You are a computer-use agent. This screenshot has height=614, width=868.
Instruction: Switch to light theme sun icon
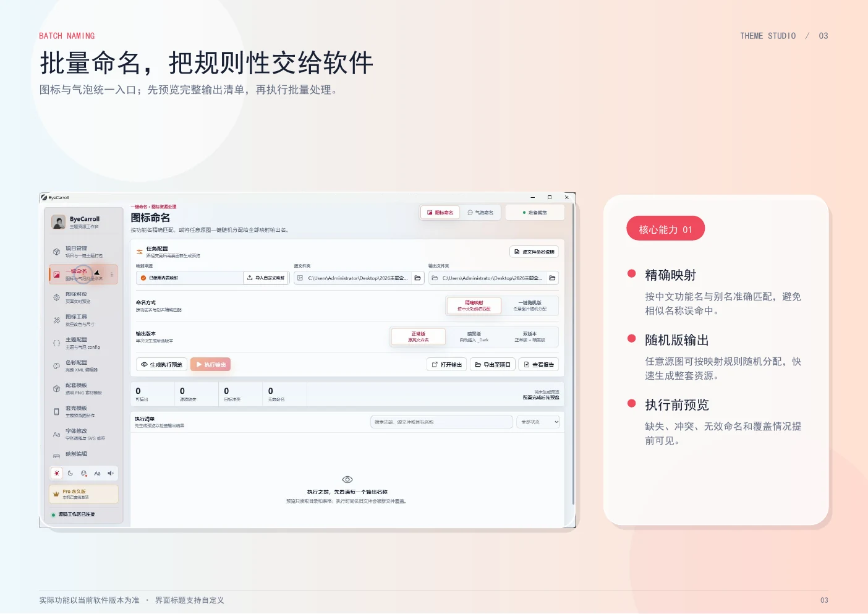click(57, 474)
